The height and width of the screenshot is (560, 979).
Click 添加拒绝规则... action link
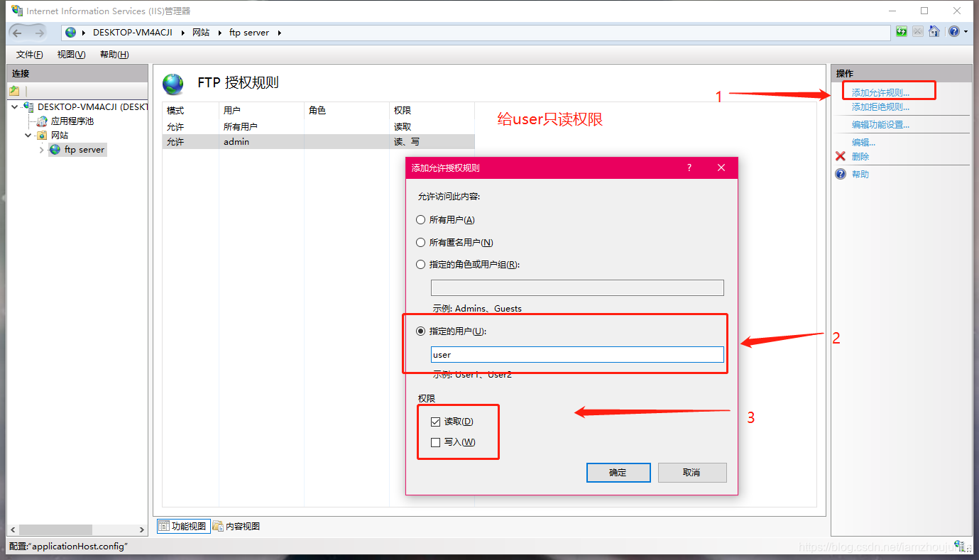pos(880,107)
